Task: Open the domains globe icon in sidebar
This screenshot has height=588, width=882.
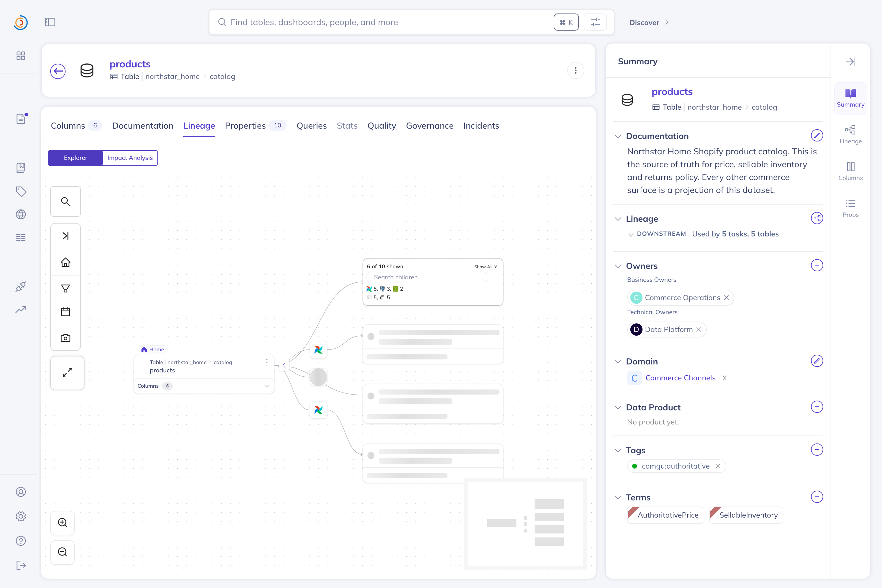Action: pyautogui.click(x=21, y=214)
